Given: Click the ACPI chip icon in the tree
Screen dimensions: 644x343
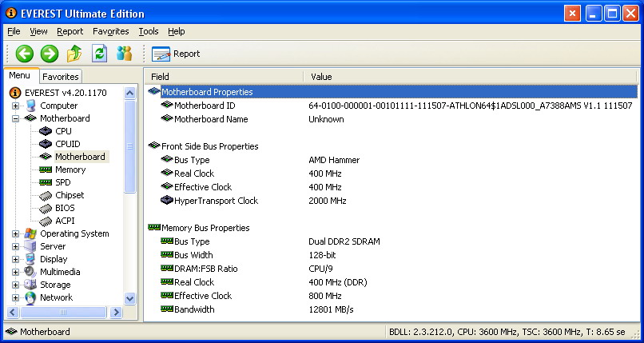Looking at the screenshot, I should 46,221.
